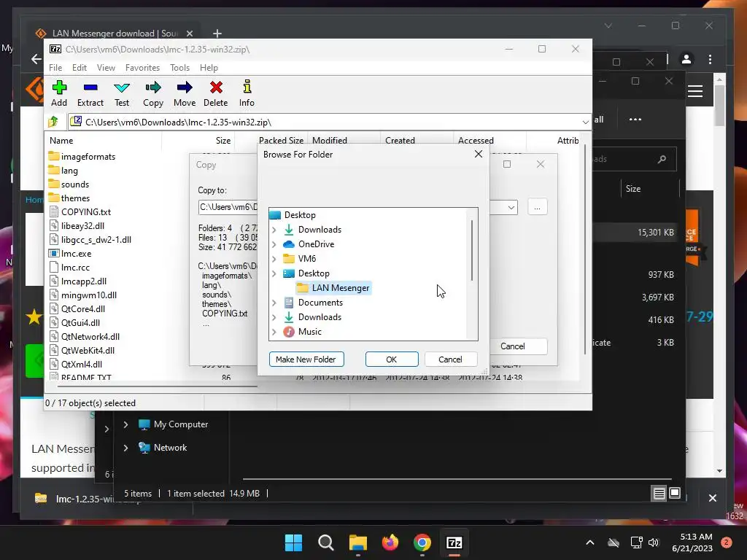
Task: Open the File menu in 7-Zip
Action: point(55,68)
